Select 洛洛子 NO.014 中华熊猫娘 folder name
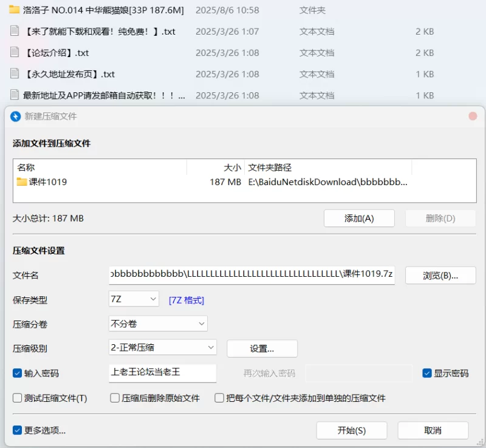This screenshot has width=486, height=448. pos(103,10)
